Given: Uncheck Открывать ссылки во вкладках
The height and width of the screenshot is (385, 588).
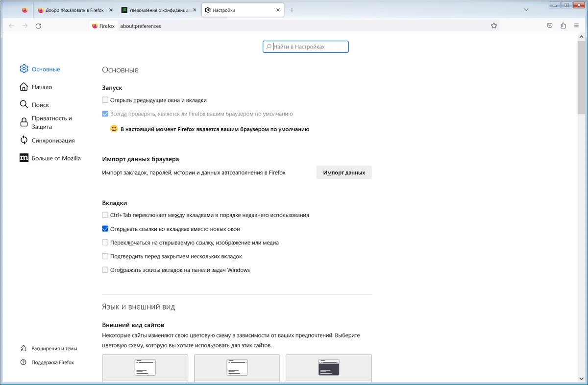Looking at the screenshot, I should (105, 229).
